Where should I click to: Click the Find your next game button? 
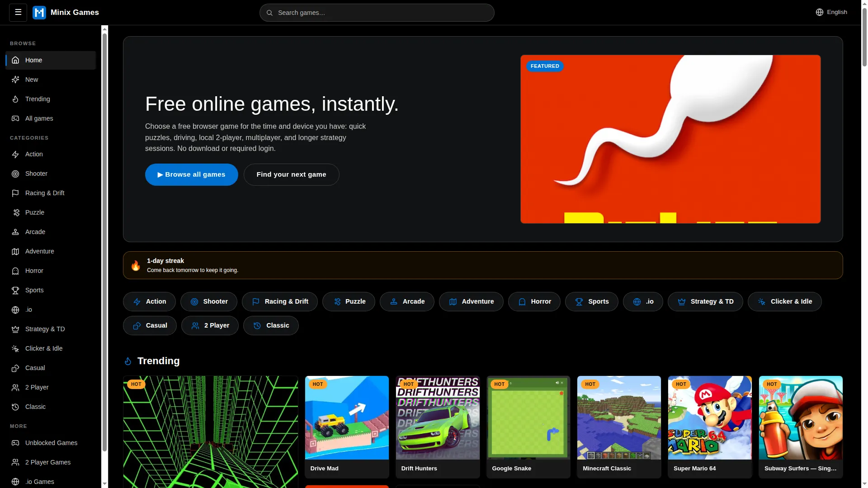point(291,174)
